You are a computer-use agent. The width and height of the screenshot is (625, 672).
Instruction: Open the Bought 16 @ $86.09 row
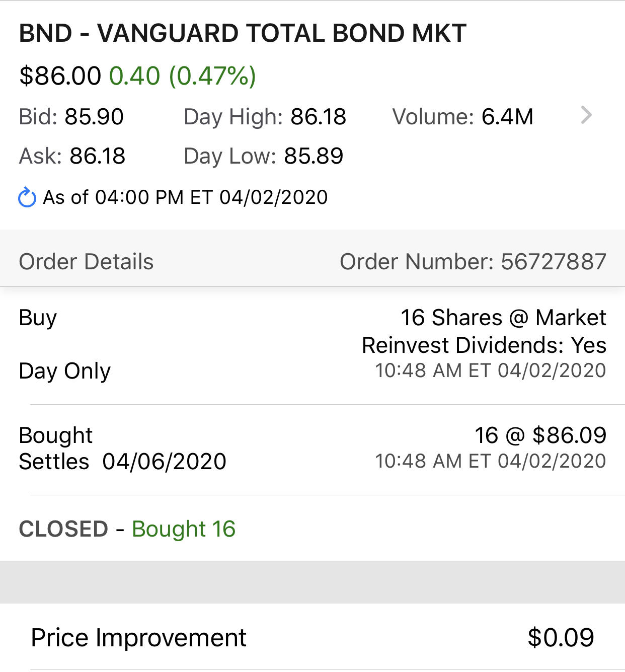(312, 449)
